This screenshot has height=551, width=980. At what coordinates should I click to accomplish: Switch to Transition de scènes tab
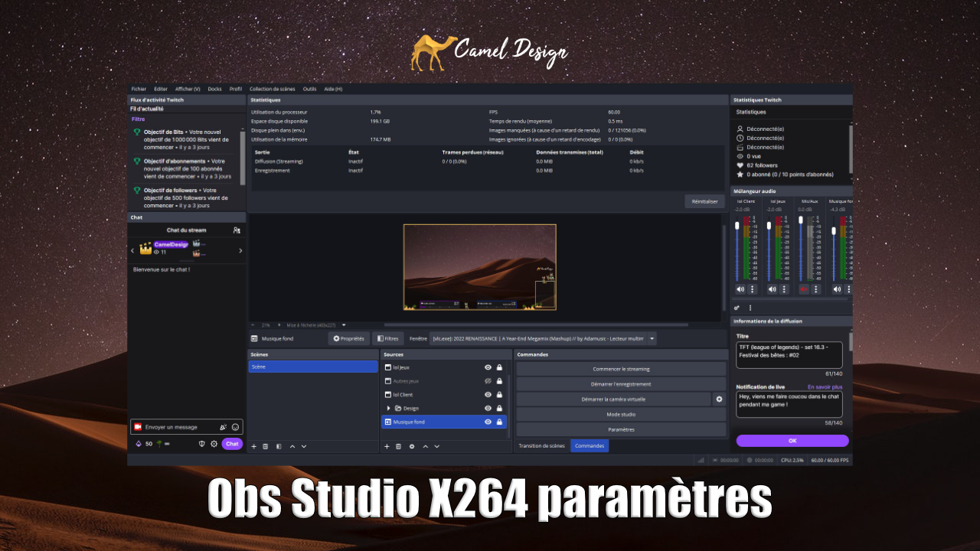pyautogui.click(x=541, y=445)
